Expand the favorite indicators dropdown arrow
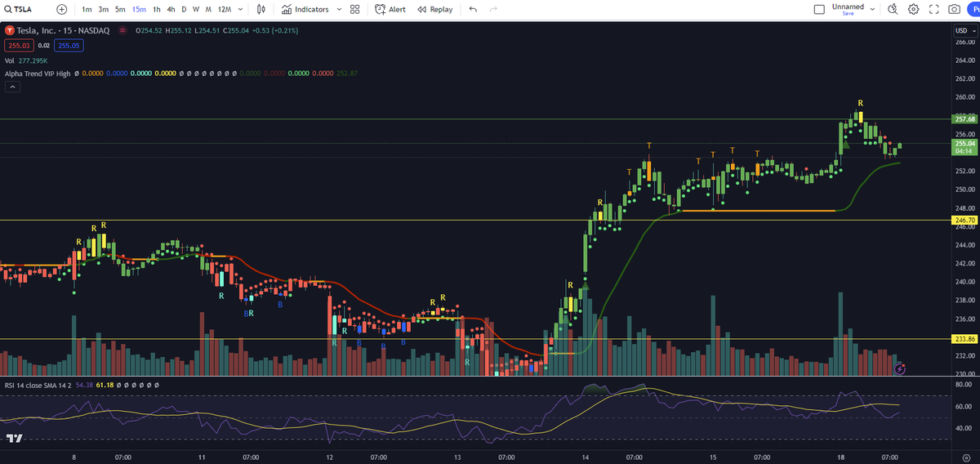This screenshot has height=464, width=980. [338, 9]
